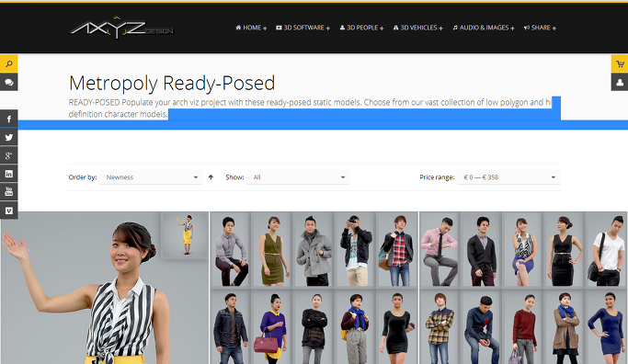This screenshot has height=364, width=628.
Task: Expand the Price range € 0 — € 358 dropdown
Action: tap(508, 177)
